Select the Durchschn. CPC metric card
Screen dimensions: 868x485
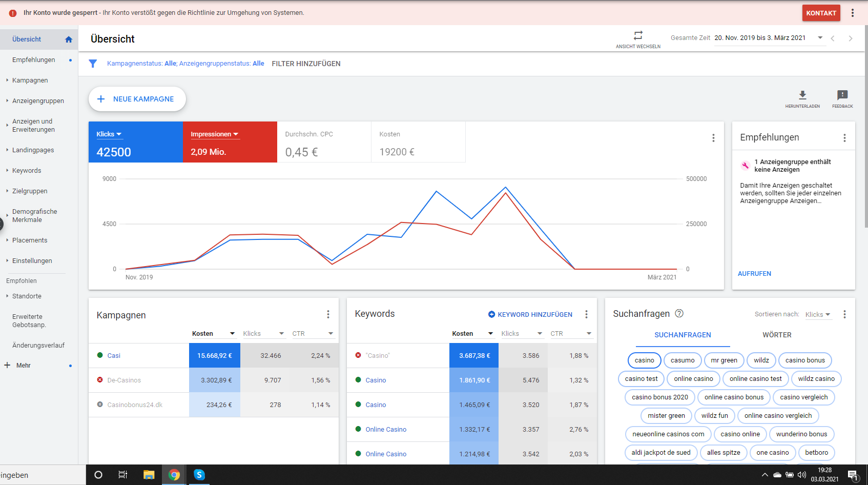tap(324, 142)
